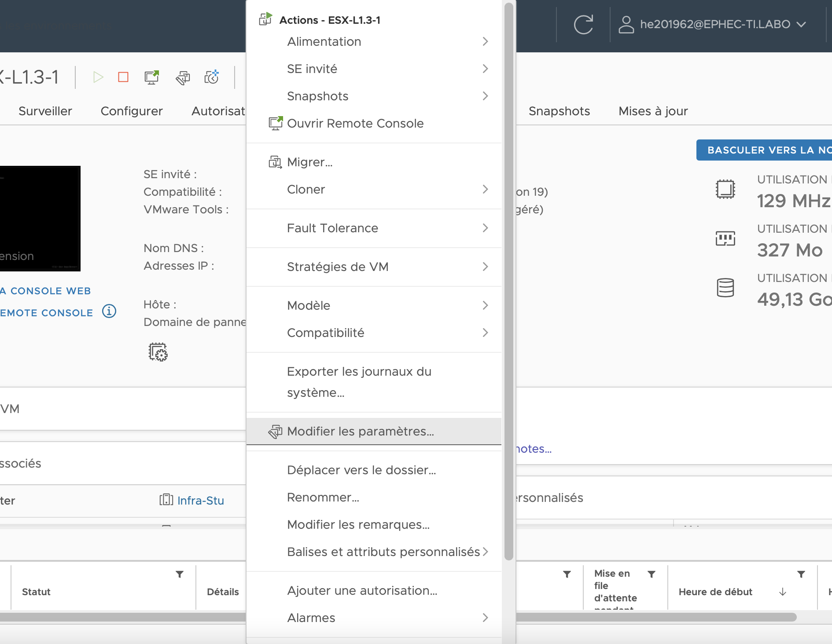Click the horizontal scrollbar of the tasks table
This screenshot has width=832, height=644.
point(398,617)
